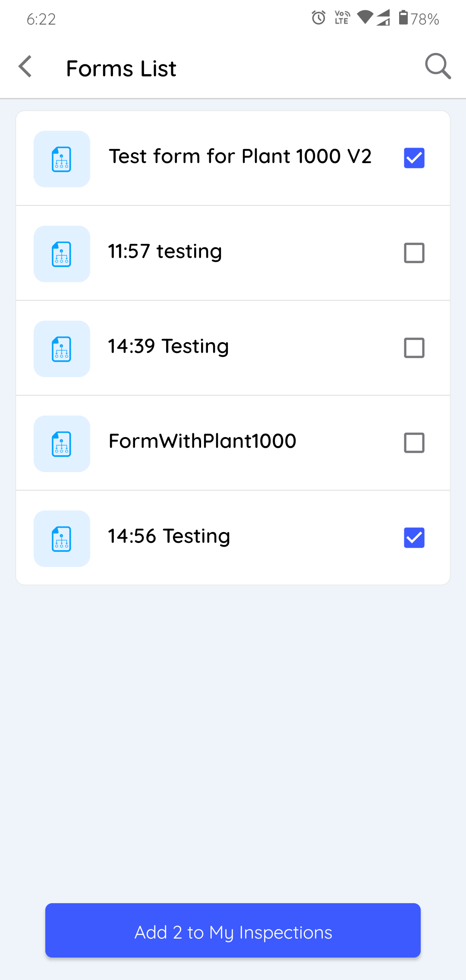Screen dimensions: 466x980
Task: Tap the alarm clock status icon
Action: click(318, 18)
